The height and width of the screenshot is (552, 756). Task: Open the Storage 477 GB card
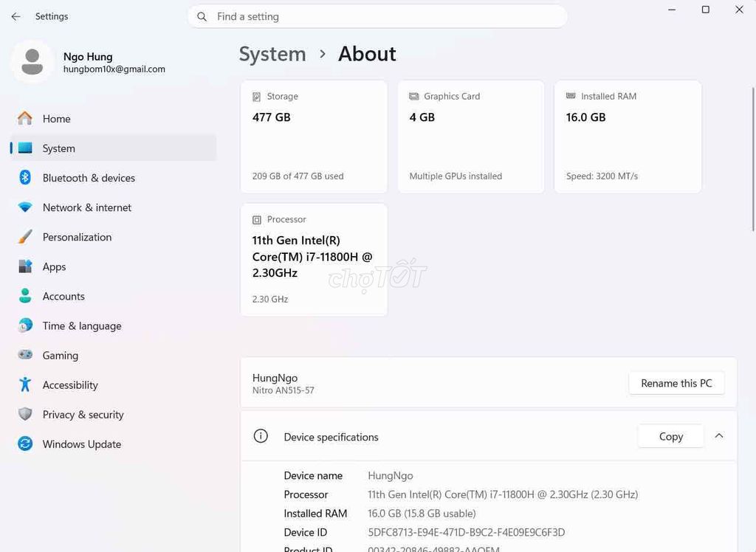pos(314,137)
